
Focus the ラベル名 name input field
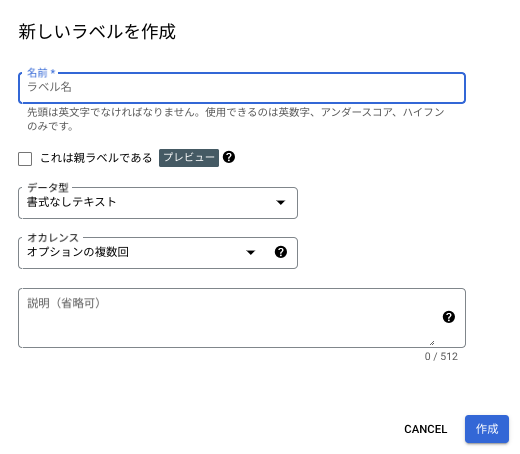click(x=242, y=88)
